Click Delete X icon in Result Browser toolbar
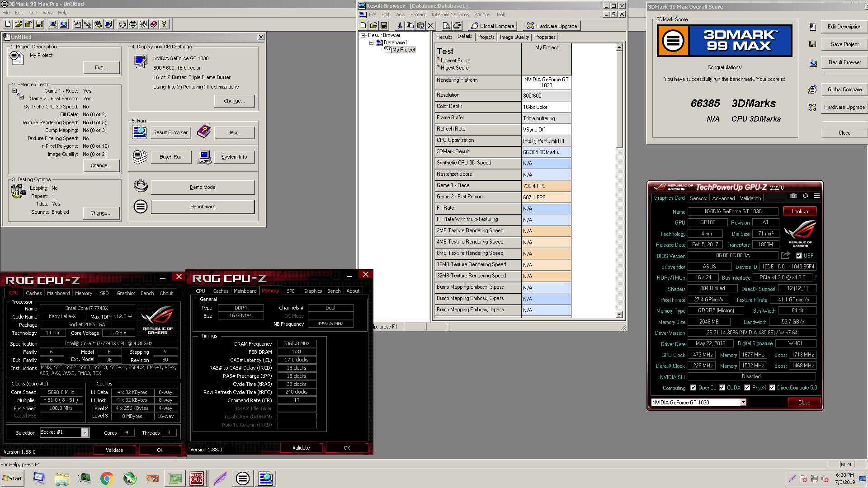Viewport: 868px width, 488px height. pyautogui.click(x=431, y=26)
